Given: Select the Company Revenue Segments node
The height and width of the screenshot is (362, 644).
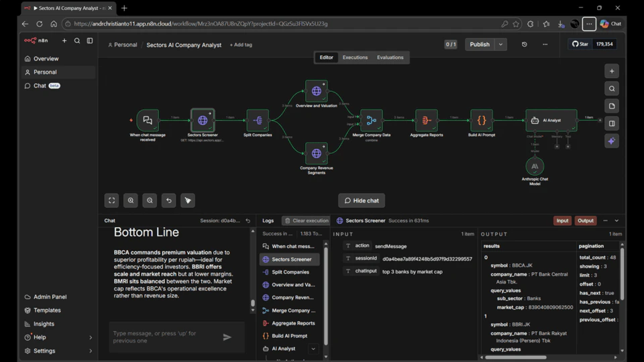Looking at the screenshot, I should click(x=316, y=154).
